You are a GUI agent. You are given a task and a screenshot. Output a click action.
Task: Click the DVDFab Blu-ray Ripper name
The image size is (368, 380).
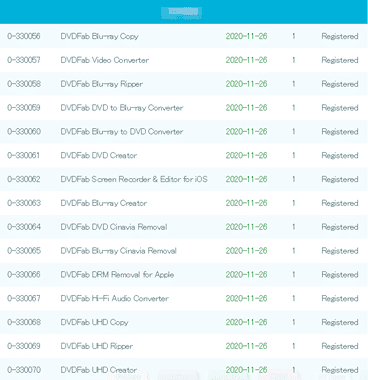[102, 84]
